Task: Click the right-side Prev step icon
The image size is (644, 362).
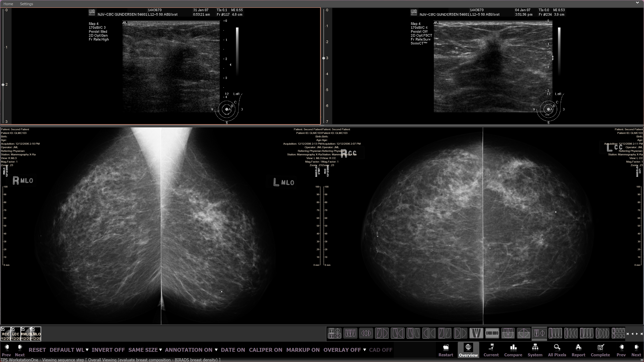Action: tap(621, 347)
